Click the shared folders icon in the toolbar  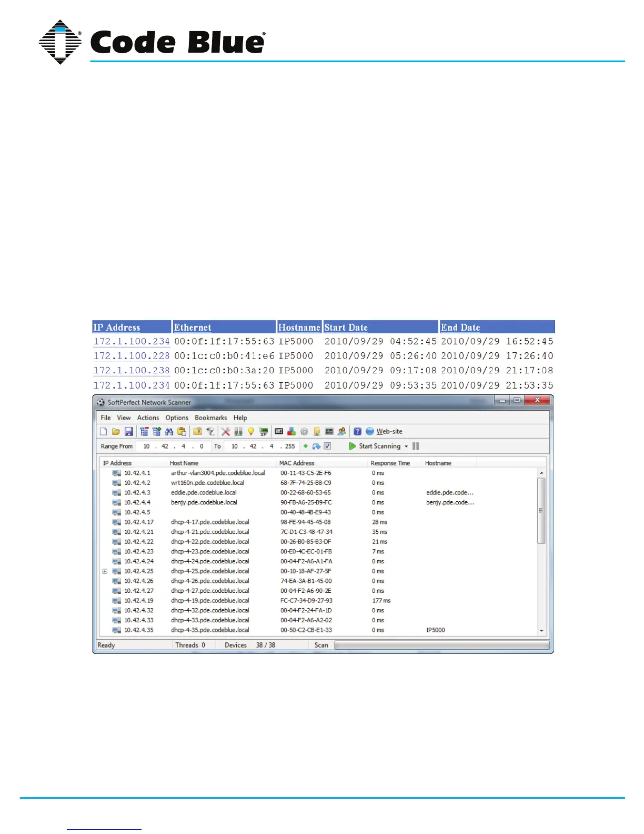(x=197, y=431)
